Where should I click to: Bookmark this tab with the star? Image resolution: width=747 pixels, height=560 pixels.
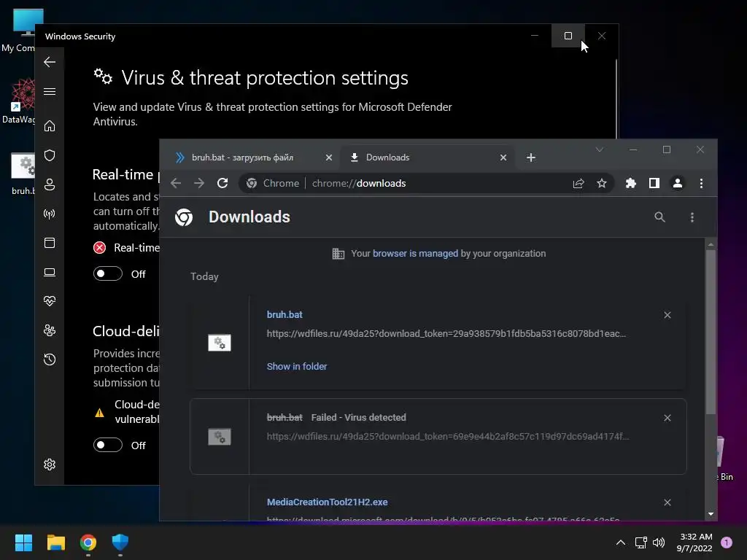602,183
